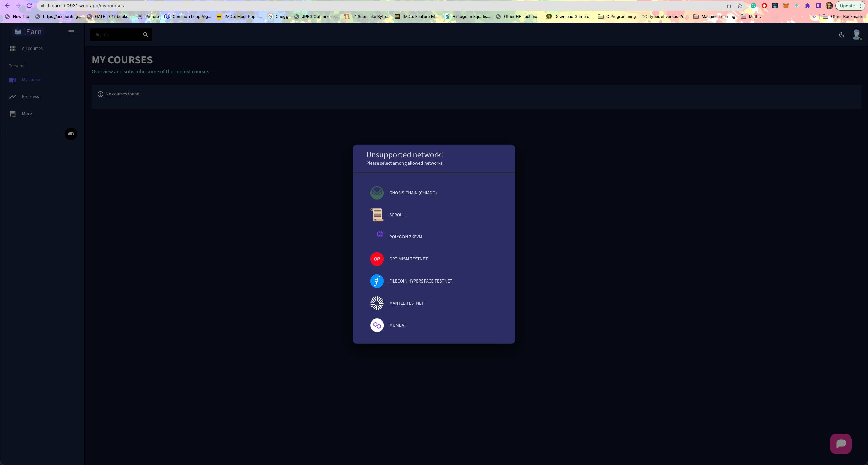Click the Chrome Update button

850,6
